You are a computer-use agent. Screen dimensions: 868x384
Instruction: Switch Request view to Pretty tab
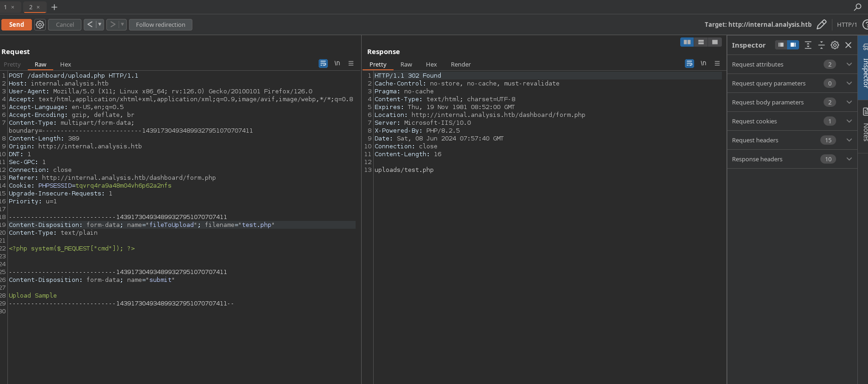12,64
